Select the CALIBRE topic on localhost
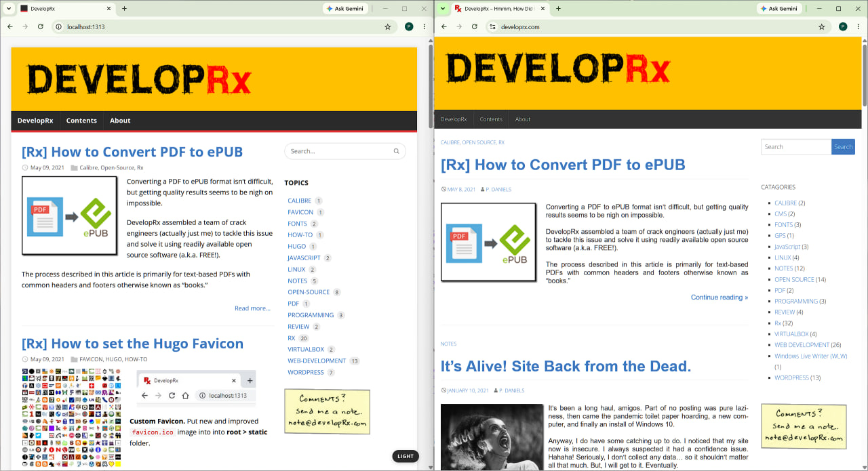Image resolution: width=868 pixels, height=471 pixels. click(x=299, y=201)
